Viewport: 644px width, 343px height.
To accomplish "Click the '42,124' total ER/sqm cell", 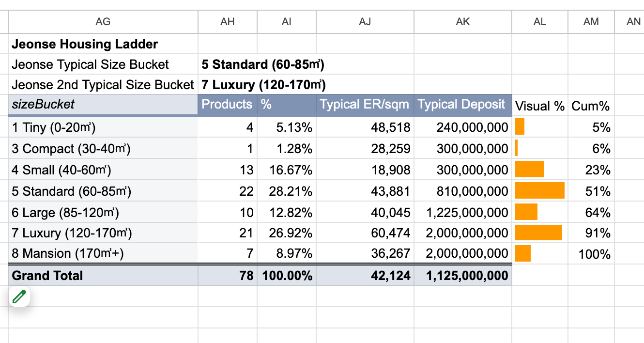I will pos(365,276).
